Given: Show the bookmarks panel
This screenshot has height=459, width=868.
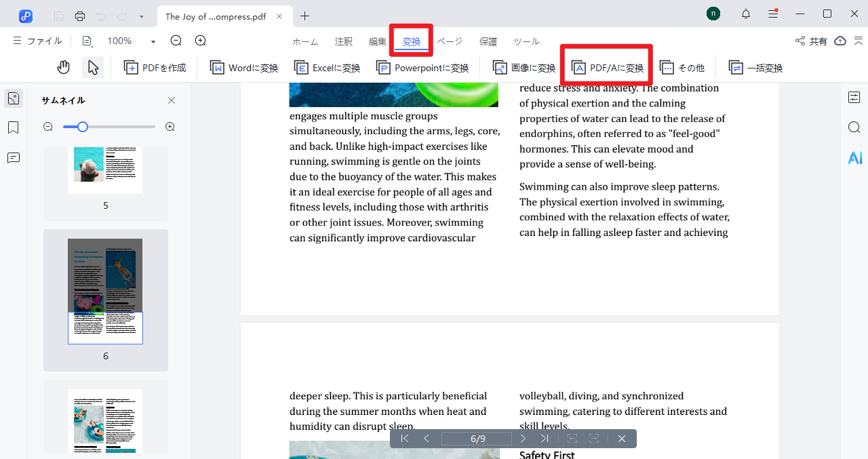Looking at the screenshot, I should [x=13, y=128].
